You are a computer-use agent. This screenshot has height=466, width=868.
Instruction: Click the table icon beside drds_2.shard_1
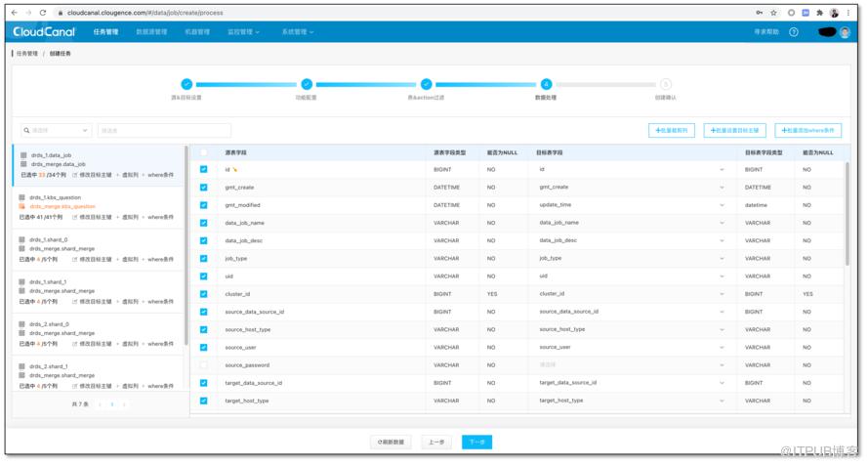(22, 366)
